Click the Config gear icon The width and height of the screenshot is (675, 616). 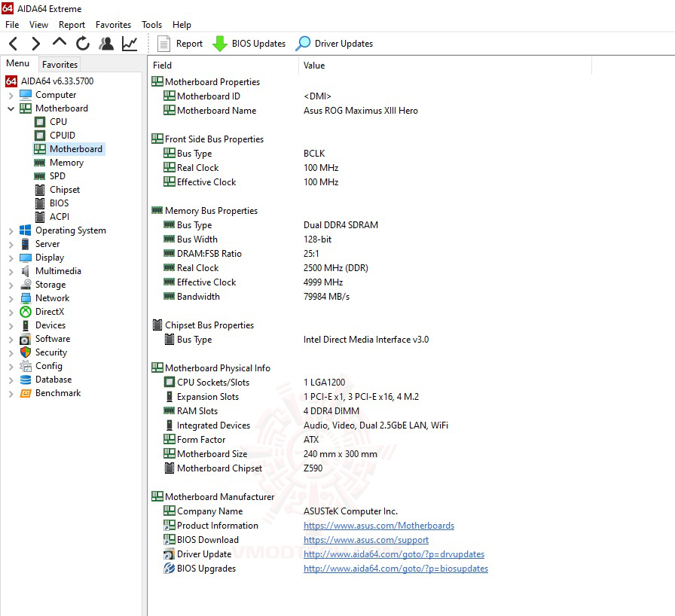(26, 366)
